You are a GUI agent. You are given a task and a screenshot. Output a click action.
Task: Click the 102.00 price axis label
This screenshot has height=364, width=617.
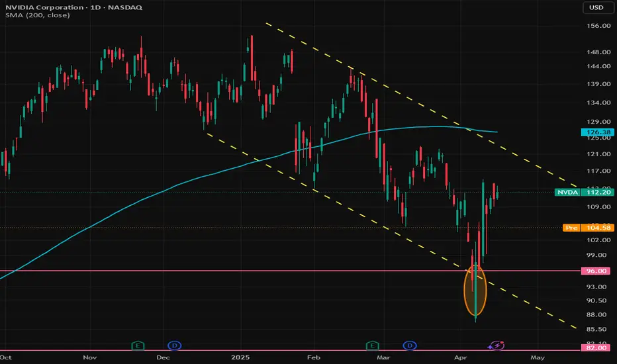[598, 240]
